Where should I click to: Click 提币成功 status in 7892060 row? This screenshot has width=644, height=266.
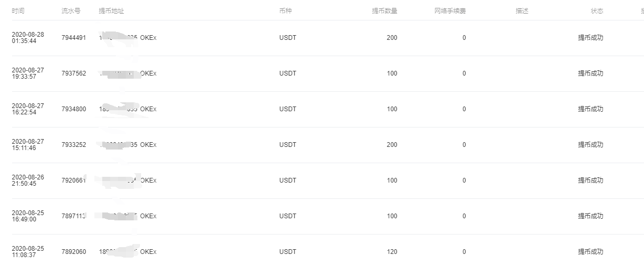tap(591, 252)
